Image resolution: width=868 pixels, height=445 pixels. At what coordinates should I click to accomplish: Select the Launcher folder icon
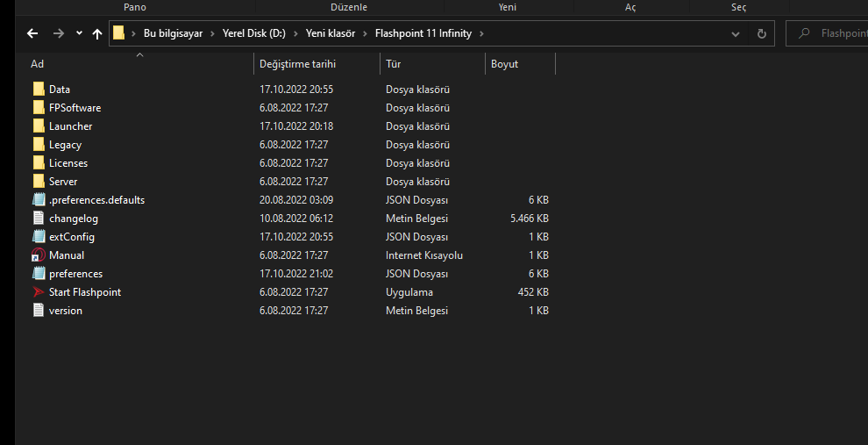coord(39,126)
